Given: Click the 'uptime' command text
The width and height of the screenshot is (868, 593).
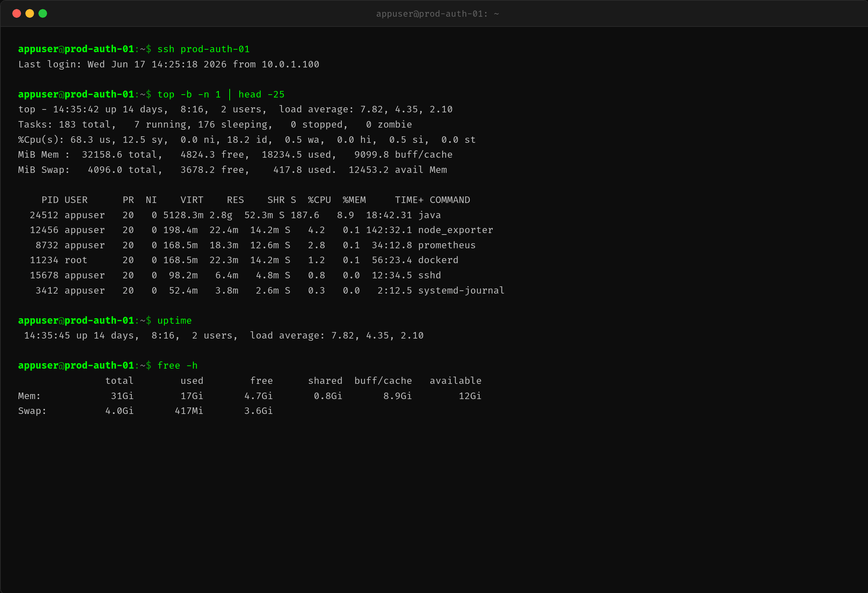Looking at the screenshot, I should tap(174, 320).
